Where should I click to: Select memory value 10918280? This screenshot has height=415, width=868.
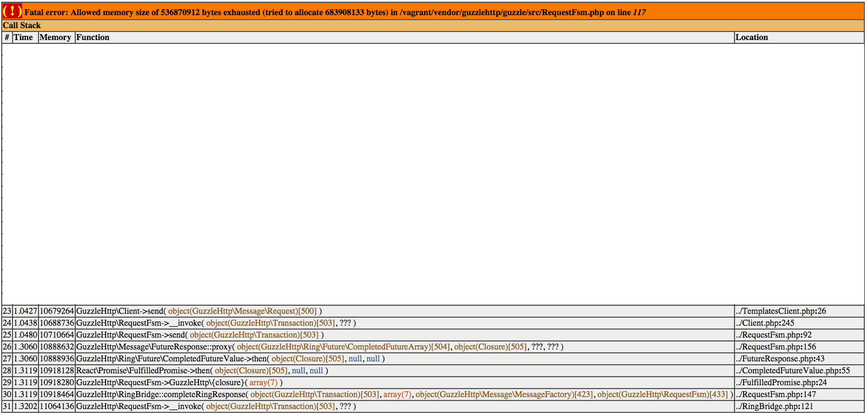(57, 383)
